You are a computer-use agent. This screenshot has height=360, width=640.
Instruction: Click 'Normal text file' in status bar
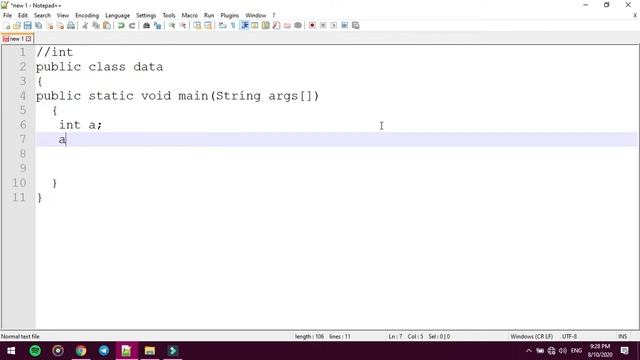pyautogui.click(x=20, y=336)
